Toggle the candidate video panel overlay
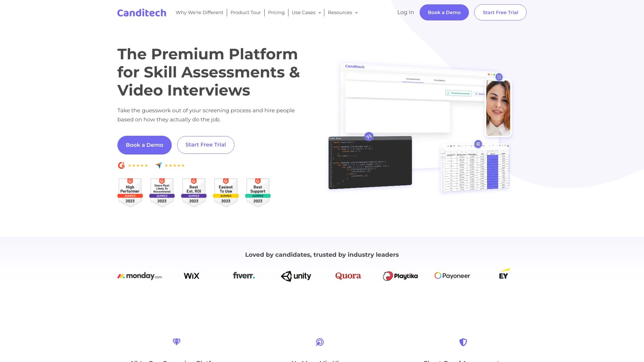The height and width of the screenshot is (362, 644). [499, 76]
